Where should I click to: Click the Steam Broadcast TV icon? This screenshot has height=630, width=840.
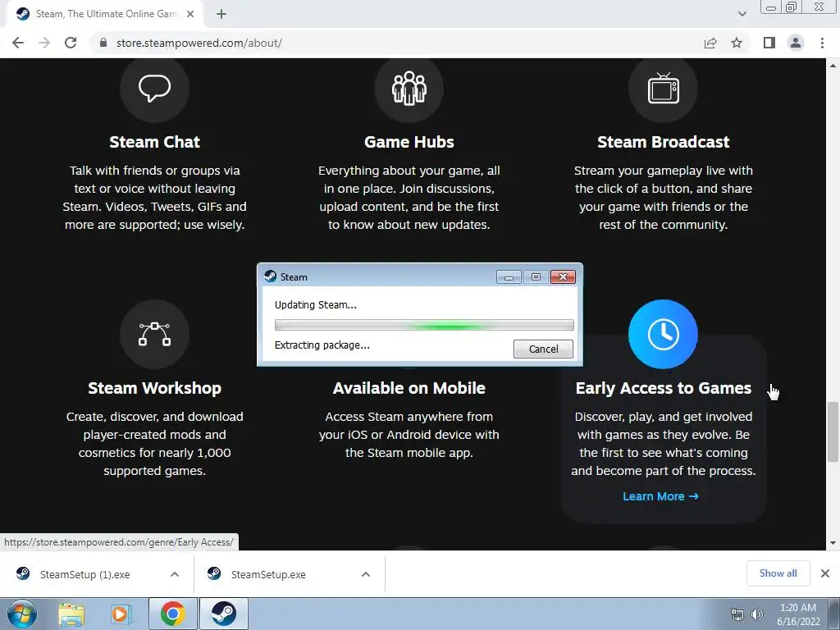663,88
